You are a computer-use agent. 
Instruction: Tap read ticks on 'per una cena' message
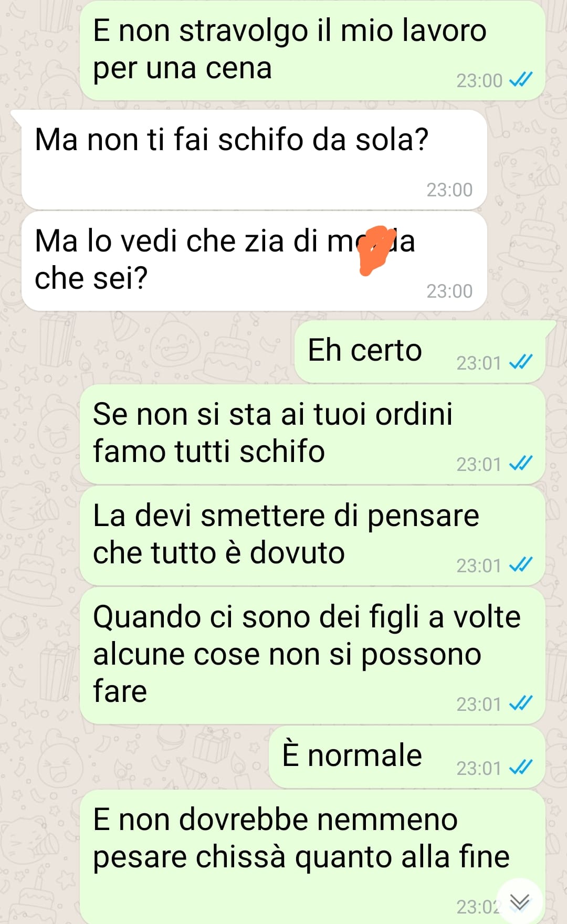point(521,80)
